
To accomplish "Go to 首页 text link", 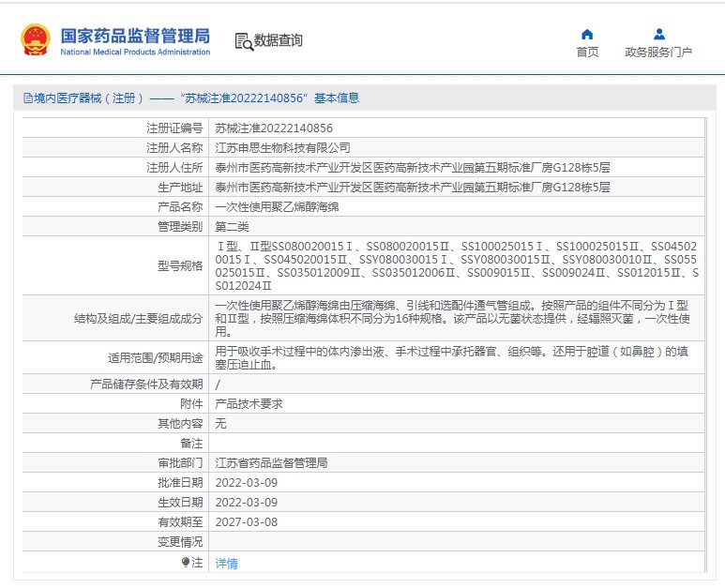I will 587,53.
